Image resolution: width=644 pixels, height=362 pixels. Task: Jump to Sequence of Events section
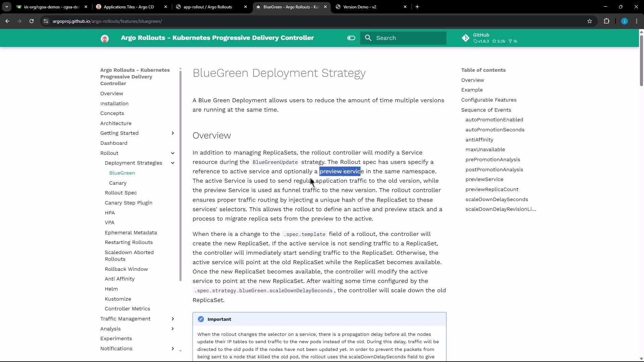click(486, 110)
